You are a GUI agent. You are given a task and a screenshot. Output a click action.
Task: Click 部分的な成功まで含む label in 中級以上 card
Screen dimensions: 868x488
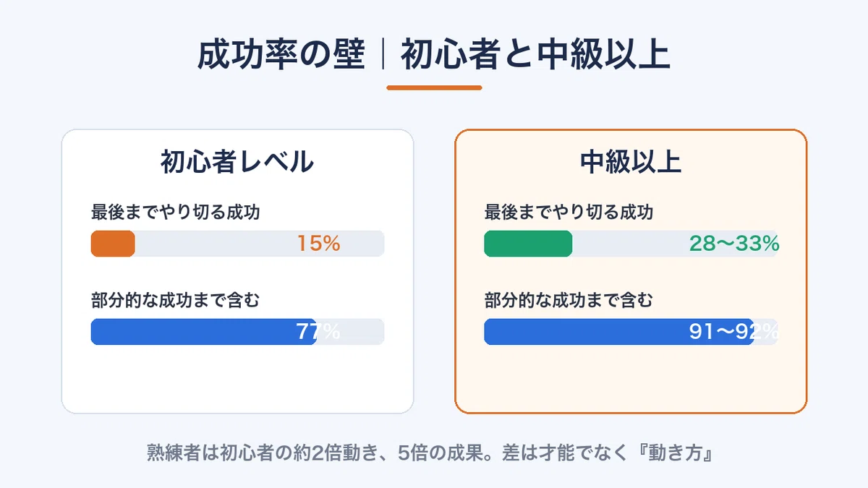tap(569, 300)
